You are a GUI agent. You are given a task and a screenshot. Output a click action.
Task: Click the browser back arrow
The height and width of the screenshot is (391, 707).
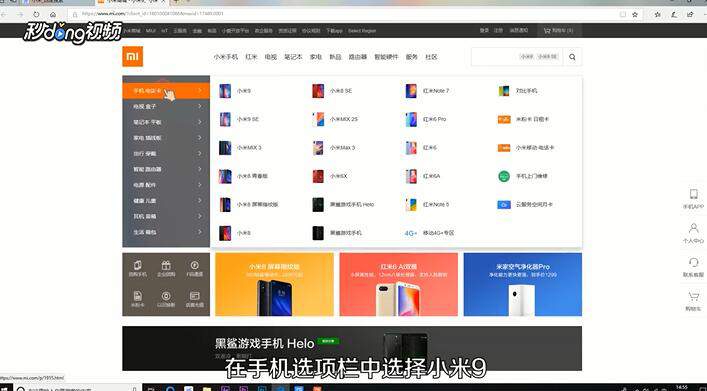pos(4,14)
